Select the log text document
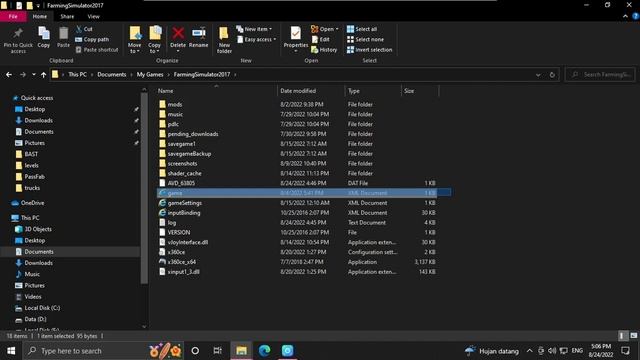Viewport: 640px width, 360px height. [171, 222]
